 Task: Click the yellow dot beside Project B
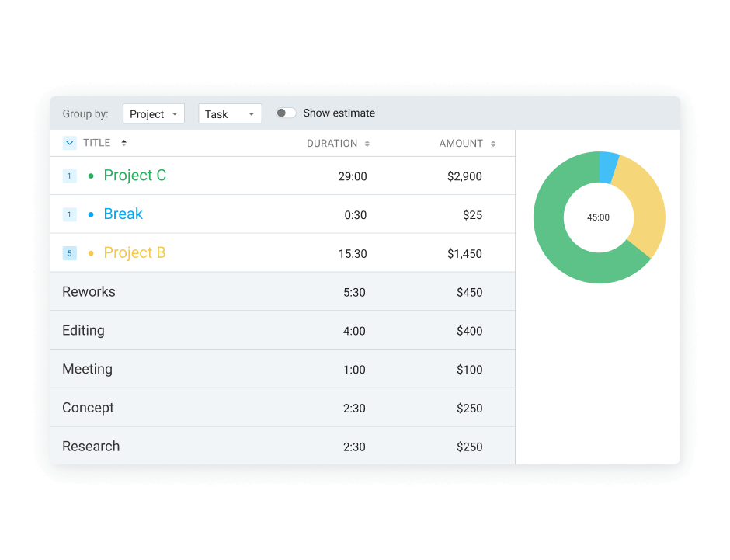click(92, 252)
